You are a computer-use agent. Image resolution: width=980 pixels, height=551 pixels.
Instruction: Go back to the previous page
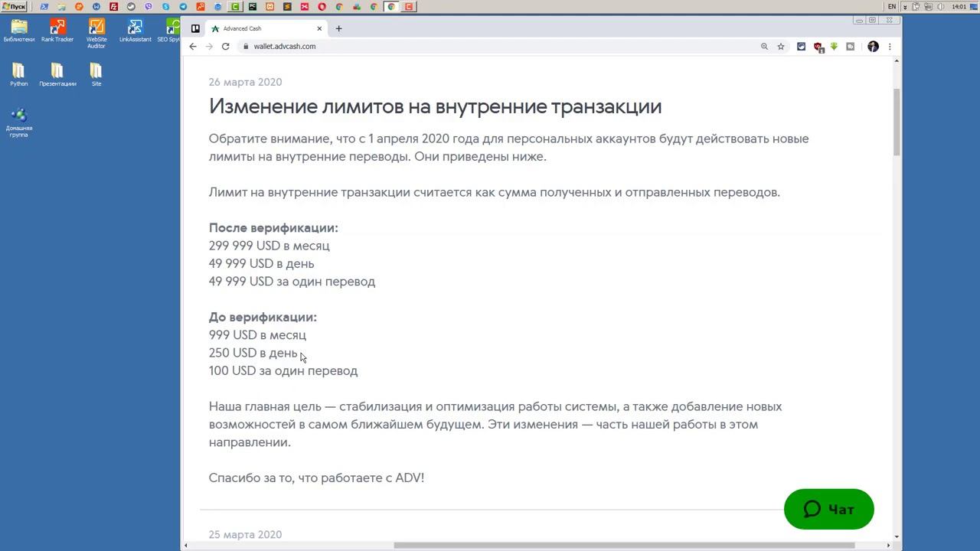[193, 47]
